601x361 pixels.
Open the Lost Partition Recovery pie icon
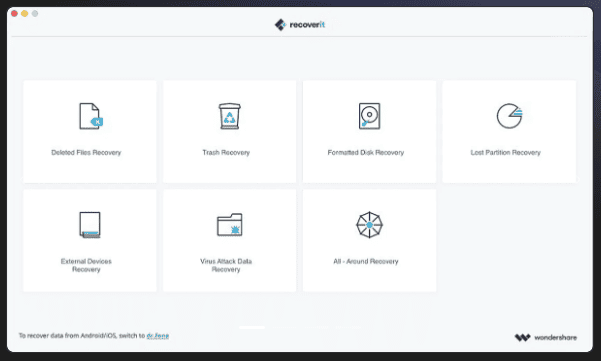click(x=509, y=116)
